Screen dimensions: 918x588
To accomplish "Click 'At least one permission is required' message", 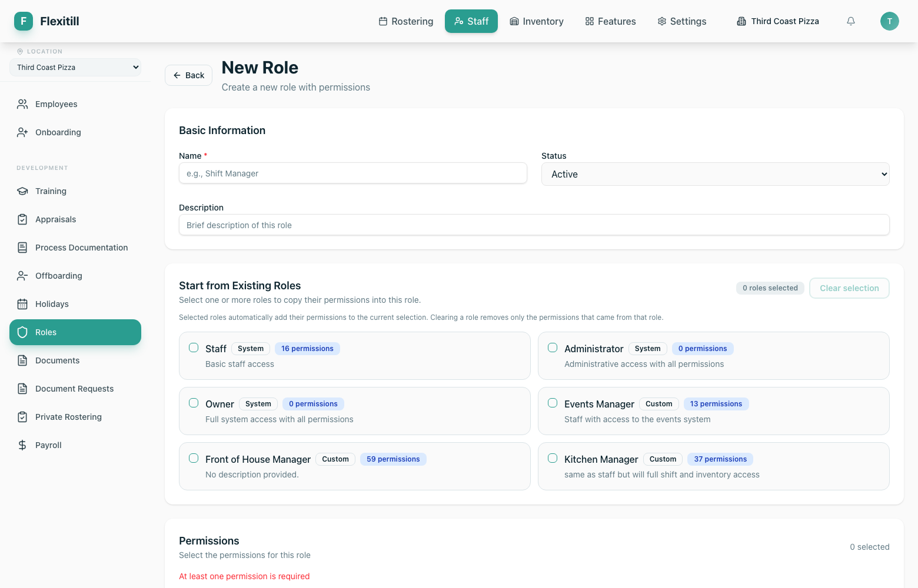I will 244,576.
